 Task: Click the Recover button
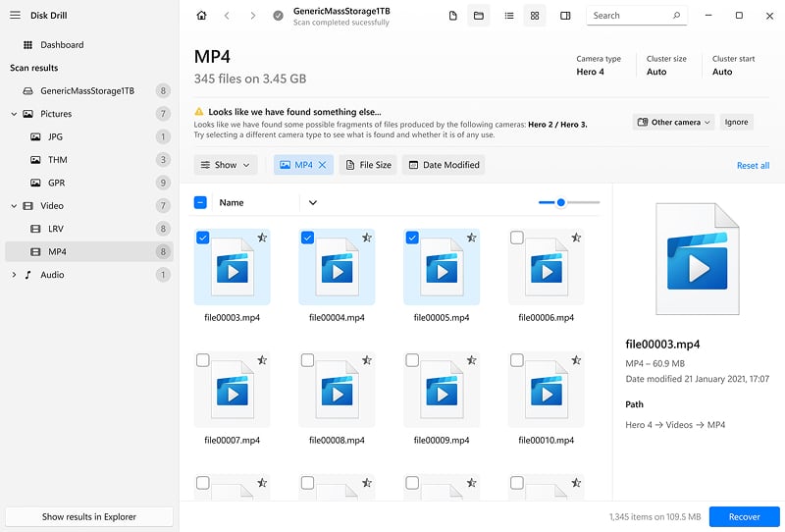[744, 516]
